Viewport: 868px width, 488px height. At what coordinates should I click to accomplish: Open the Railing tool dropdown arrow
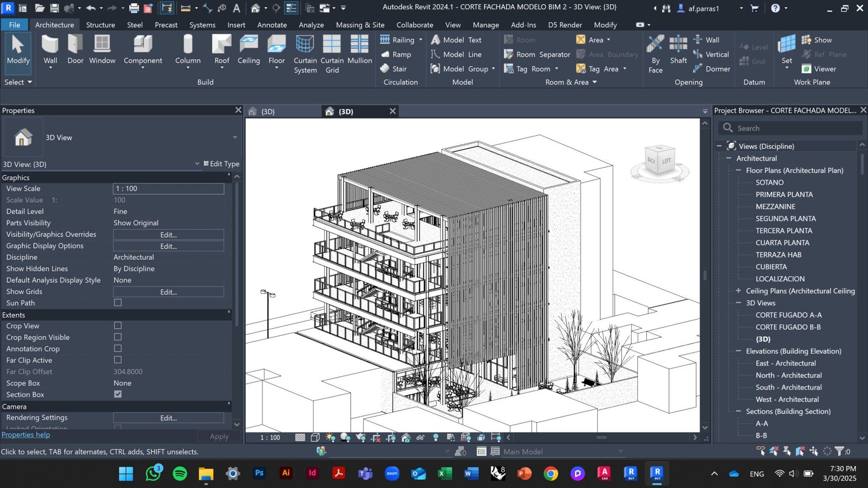click(x=421, y=40)
